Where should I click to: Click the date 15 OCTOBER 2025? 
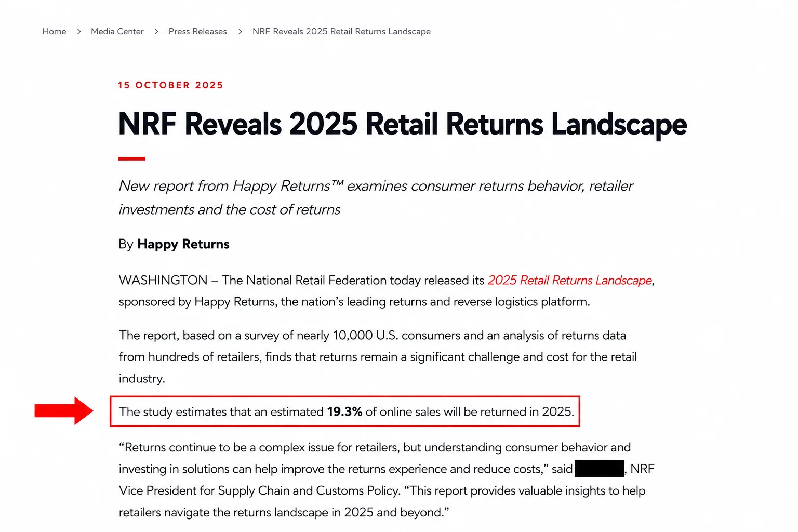170,85
